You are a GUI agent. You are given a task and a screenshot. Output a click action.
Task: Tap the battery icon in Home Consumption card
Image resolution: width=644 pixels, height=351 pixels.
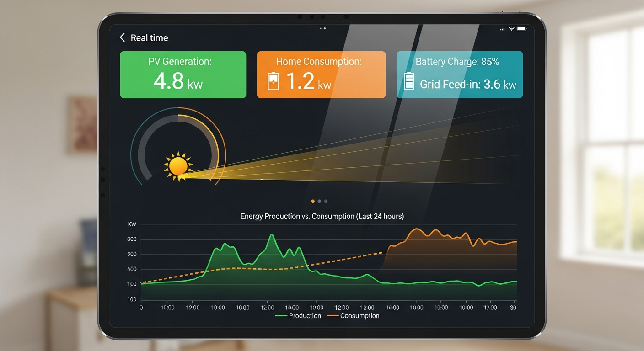[273, 81]
